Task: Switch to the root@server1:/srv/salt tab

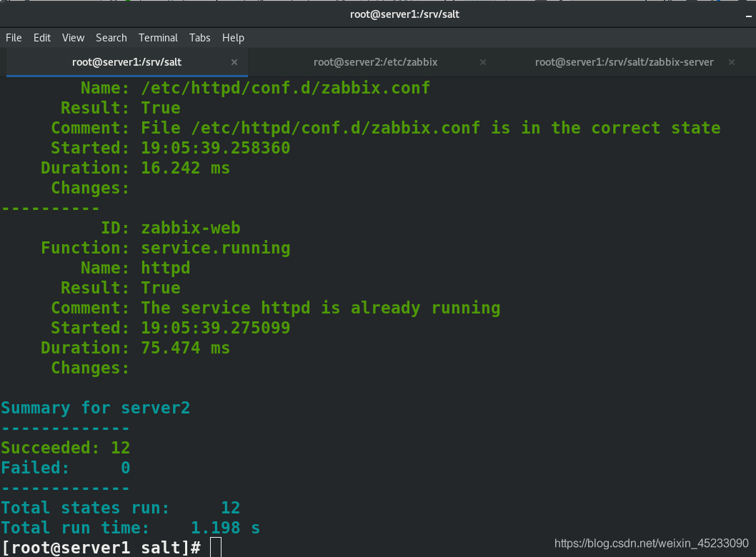Action: [126, 62]
